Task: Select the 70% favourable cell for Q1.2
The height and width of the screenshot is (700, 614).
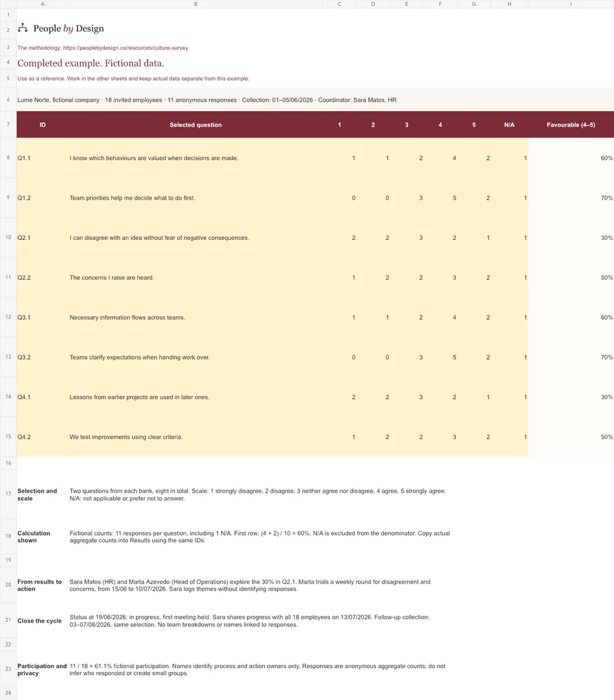Action: click(x=571, y=198)
